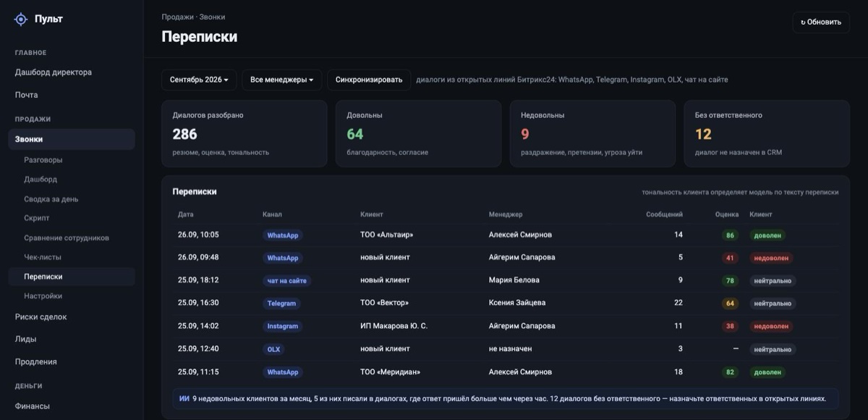Click the Диалогов разобрано 286 card
This screenshot has width=868, height=420.
[x=244, y=134]
